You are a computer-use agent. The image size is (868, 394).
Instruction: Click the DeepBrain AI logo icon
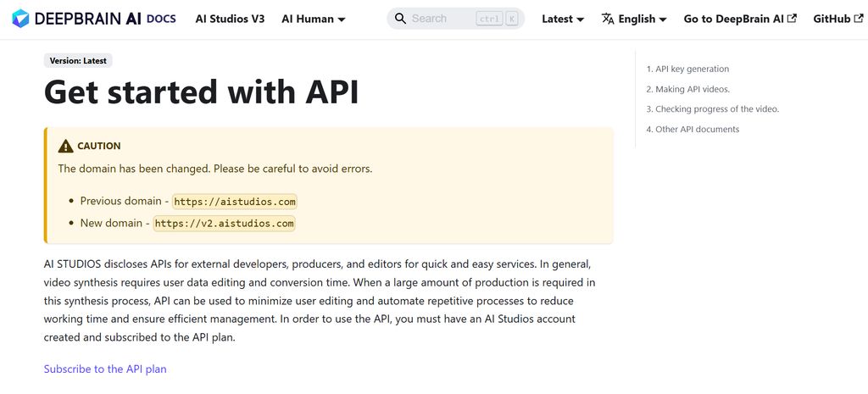[x=20, y=19]
